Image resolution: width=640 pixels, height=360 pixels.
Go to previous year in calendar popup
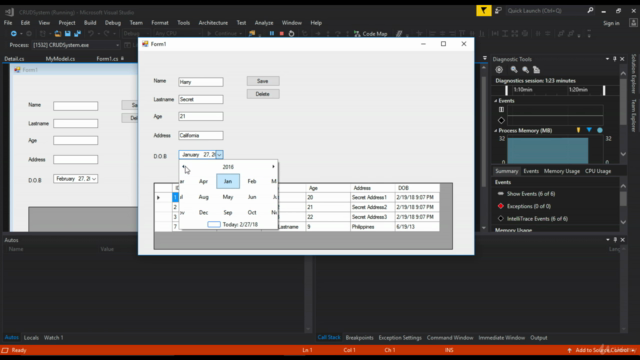point(184,167)
